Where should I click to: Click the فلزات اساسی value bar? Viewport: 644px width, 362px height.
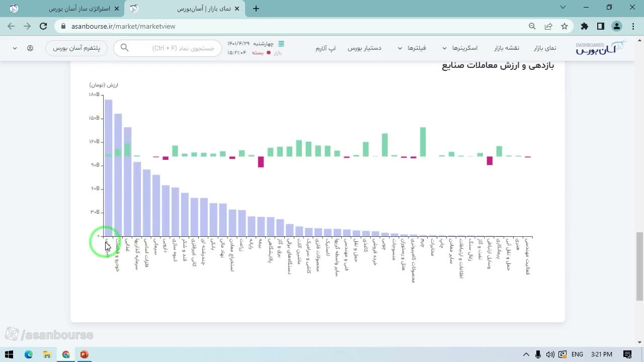147,203
